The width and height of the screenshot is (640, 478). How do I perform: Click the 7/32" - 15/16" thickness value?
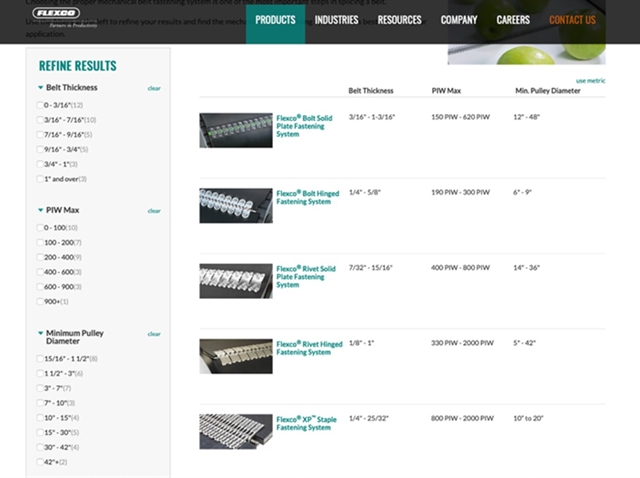[371, 268]
